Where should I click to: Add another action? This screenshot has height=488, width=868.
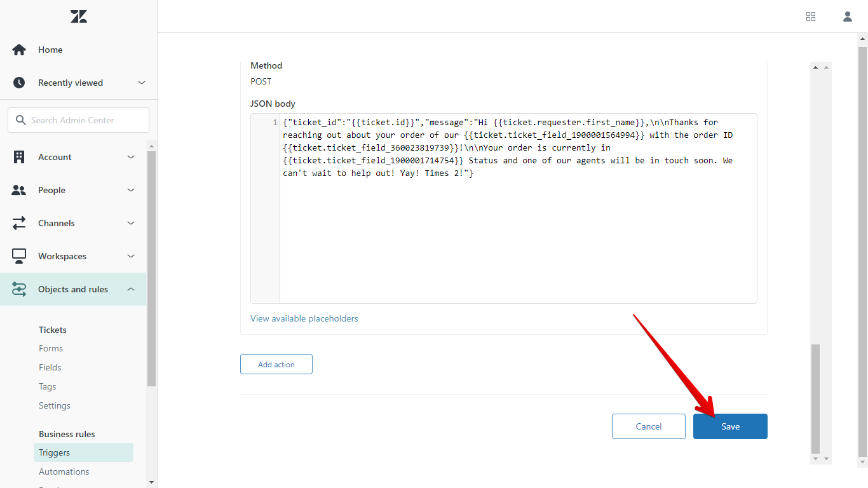[276, 364]
